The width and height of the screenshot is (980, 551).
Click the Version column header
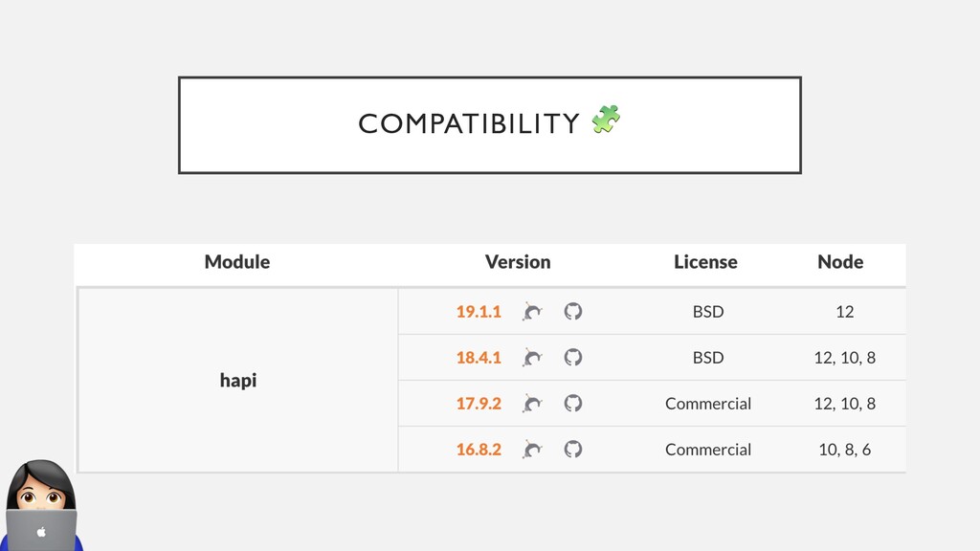[x=518, y=262]
